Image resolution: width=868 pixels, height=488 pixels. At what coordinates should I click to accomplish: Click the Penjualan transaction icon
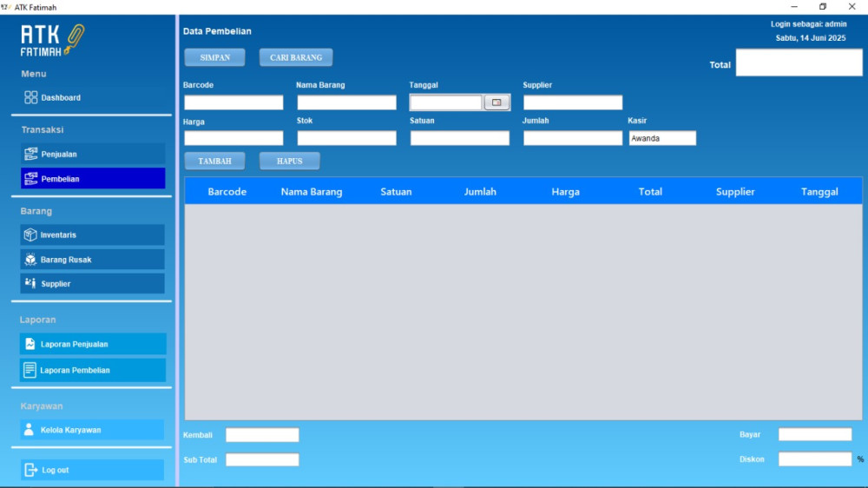(x=31, y=154)
